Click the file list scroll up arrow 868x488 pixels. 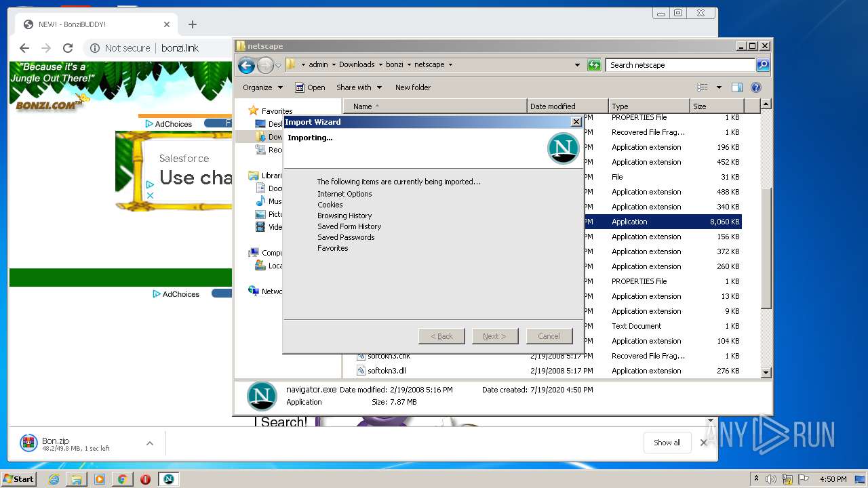click(766, 104)
